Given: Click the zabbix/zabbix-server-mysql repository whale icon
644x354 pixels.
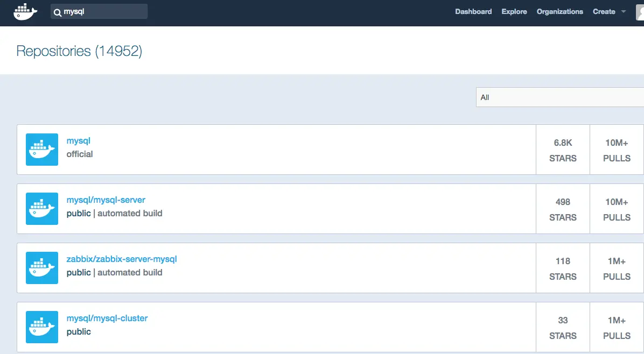Looking at the screenshot, I should point(42,268).
